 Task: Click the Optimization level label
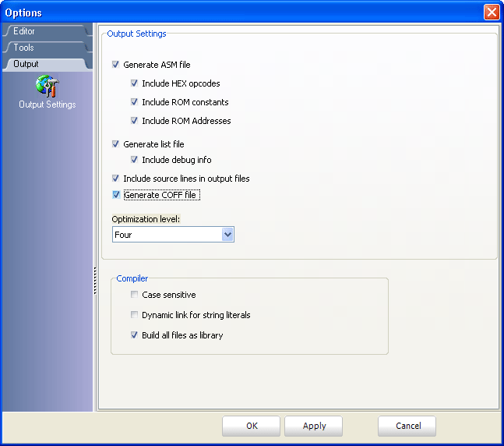coord(146,219)
